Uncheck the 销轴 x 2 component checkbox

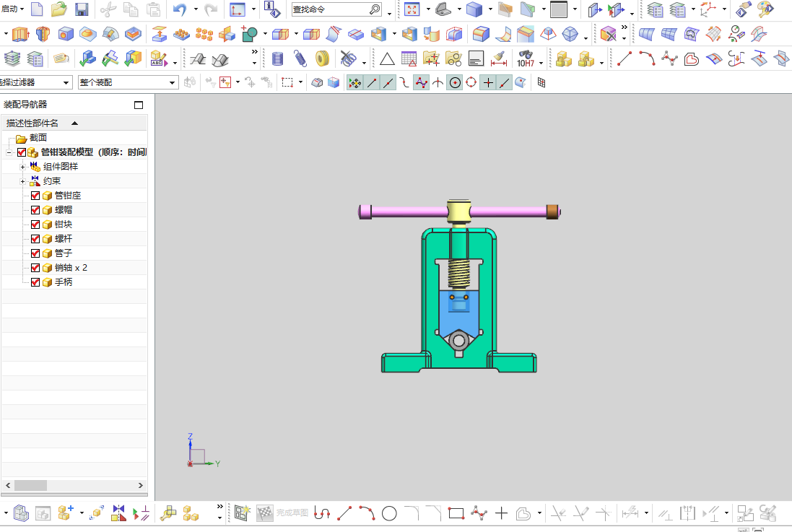pos(35,267)
